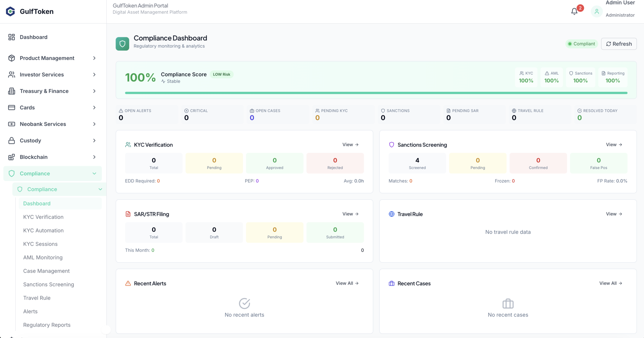The height and width of the screenshot is (338, 644).
Task: Click the Compliance Dashboard shield icon
Action: point(122,43)
